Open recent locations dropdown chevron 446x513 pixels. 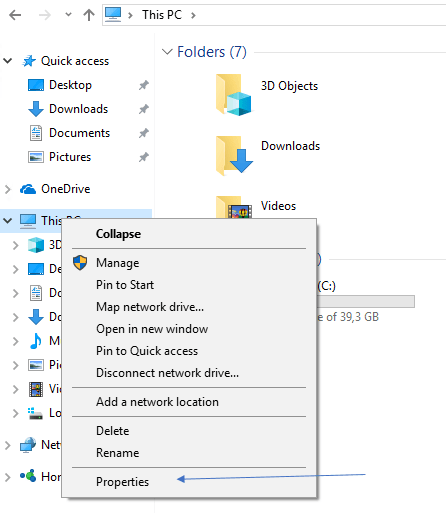tap(68, 15)
